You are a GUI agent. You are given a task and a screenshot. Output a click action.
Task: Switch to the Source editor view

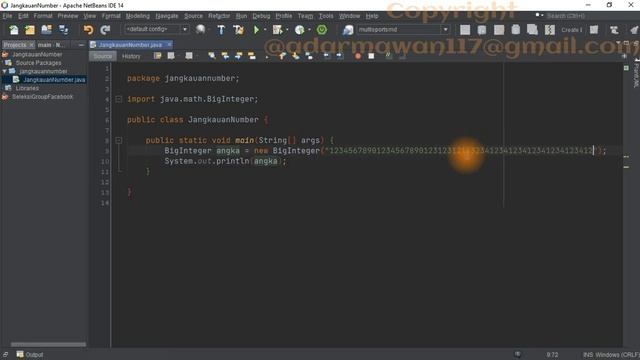[x=103, y=56]
